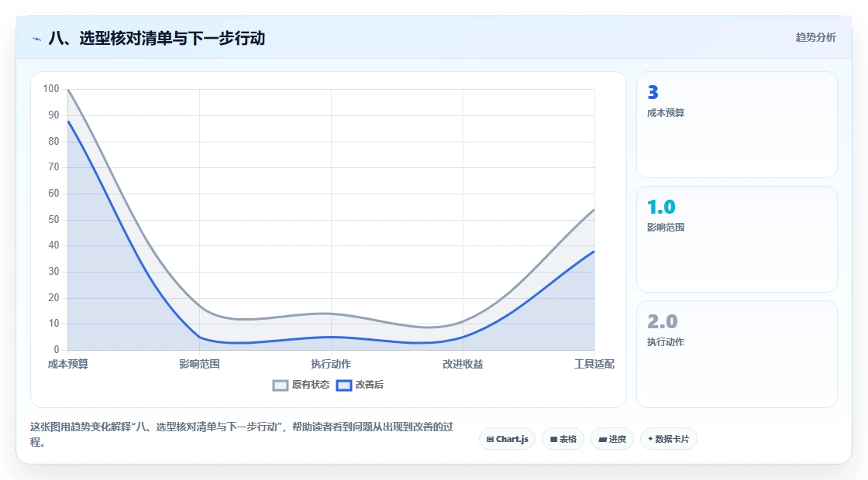Select the 表格 tag chip

(x=563, y=439)
